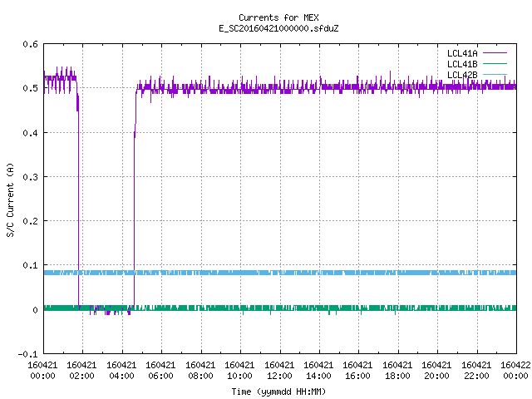Click the x-axis tick '160421 20:00'
The height and width of the screenshot is (399, 532).
[436, 371]
